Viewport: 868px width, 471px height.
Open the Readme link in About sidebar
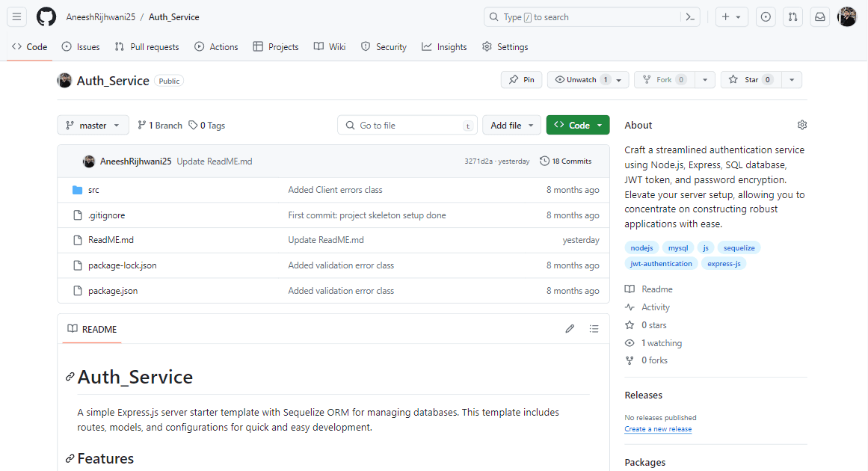pyautogui.click(x=649, y=289)
